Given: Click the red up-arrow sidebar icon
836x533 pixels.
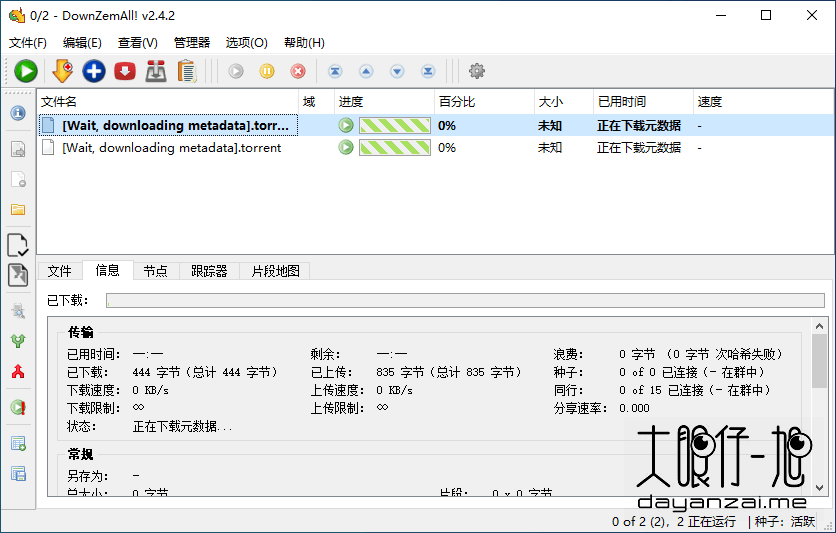Looking at the screenshot, I should [18, 371].
